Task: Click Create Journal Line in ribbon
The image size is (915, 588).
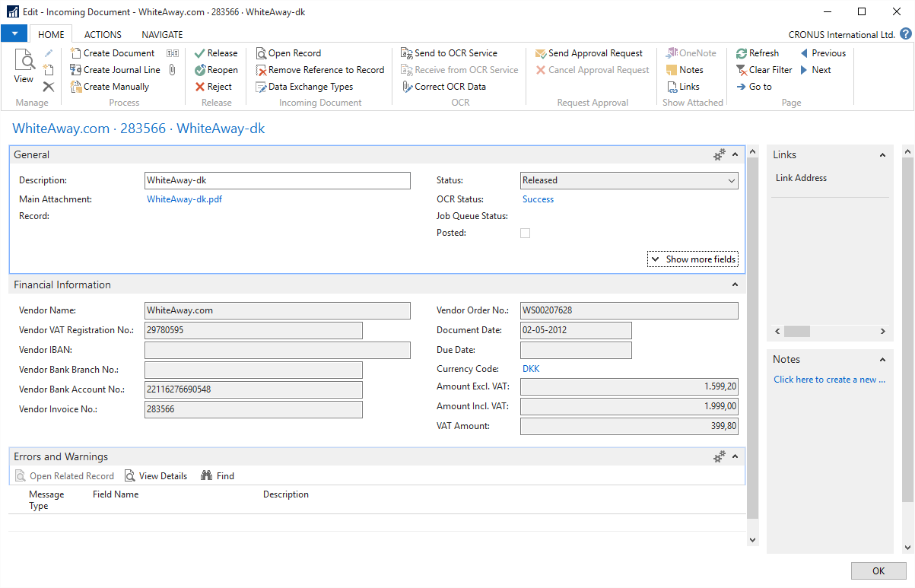Action: point(121,70)
